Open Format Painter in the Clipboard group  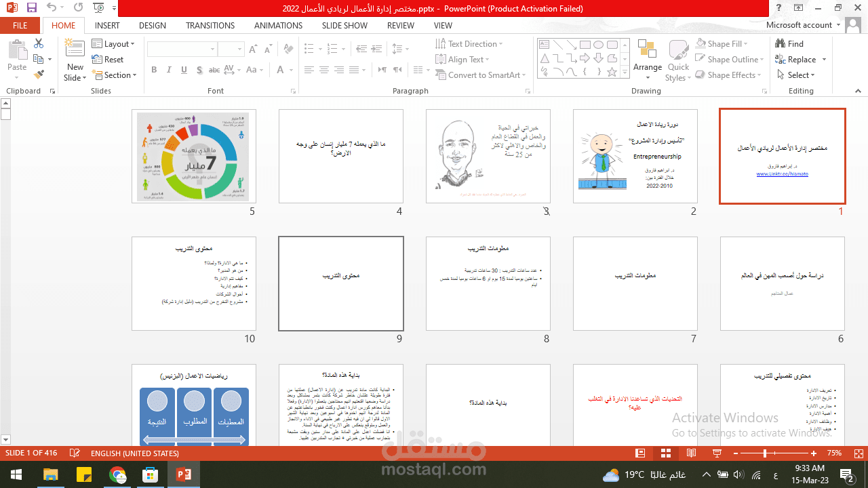click(39, 74)
